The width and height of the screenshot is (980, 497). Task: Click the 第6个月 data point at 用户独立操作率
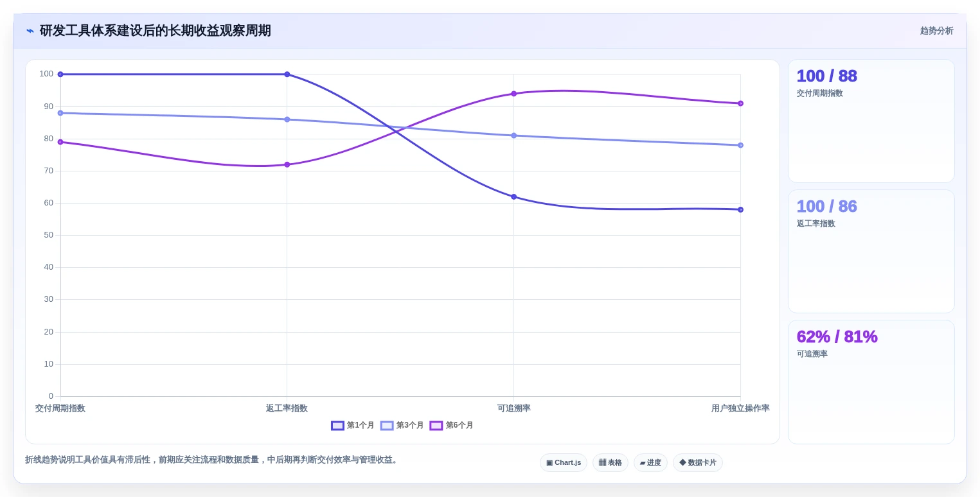pos(740,103)
